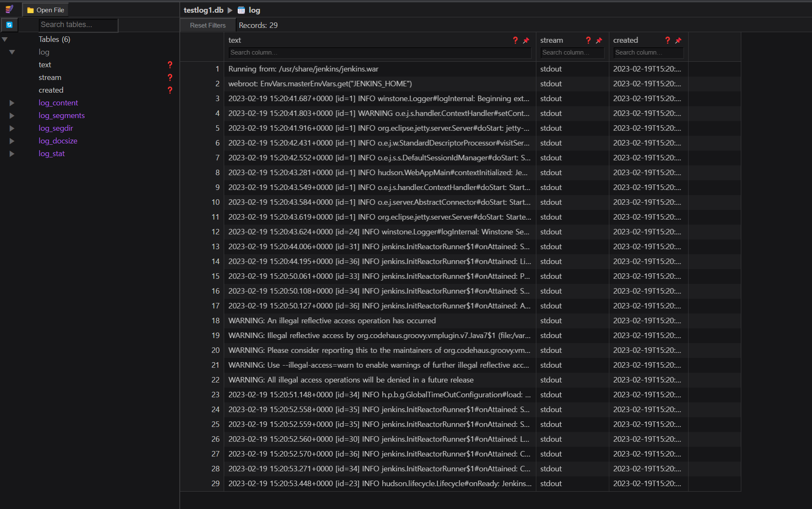The width and height of the screenshot is (812, 509).
Task: Click the question mark in created column header
Action: (667, 40)
